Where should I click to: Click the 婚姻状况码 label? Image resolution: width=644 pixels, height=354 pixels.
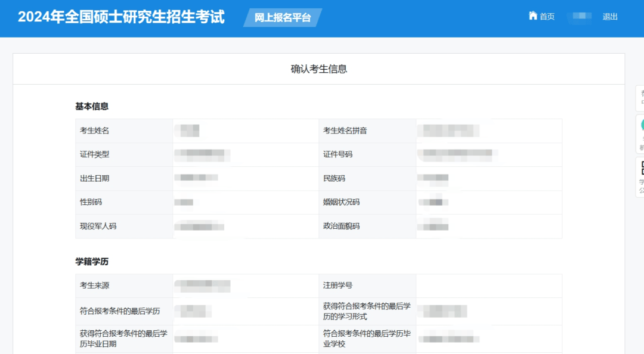341,202
